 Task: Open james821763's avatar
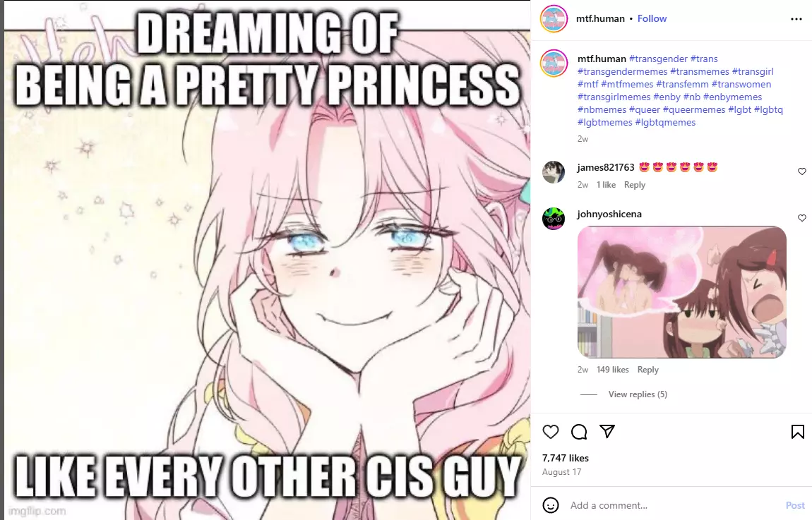[x=553, y=171]
